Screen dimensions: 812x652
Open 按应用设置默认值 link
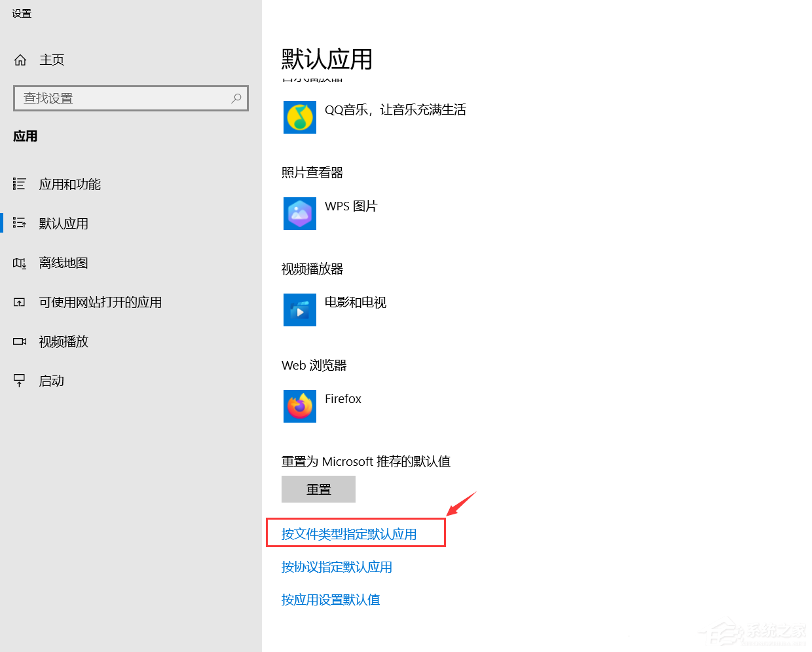331,600
